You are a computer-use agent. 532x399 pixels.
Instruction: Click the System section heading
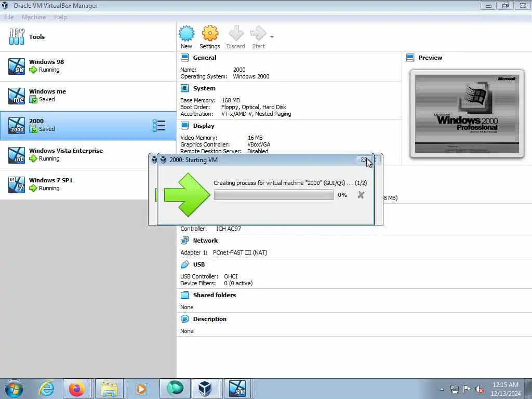pos(204,88)
